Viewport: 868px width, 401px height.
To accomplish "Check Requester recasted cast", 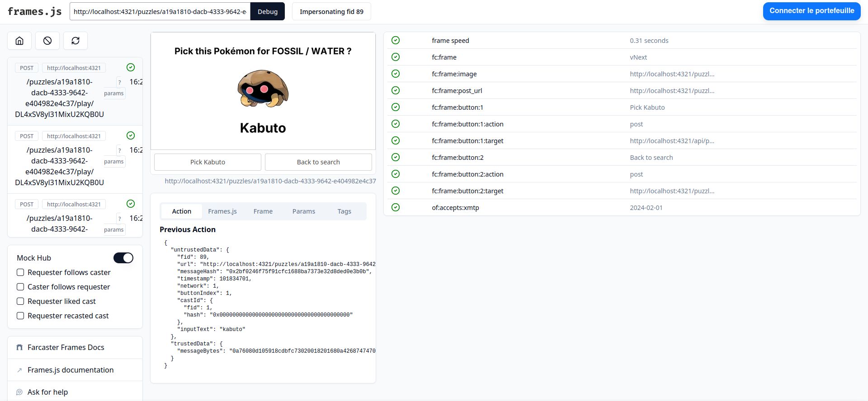I will click(20, 316).
